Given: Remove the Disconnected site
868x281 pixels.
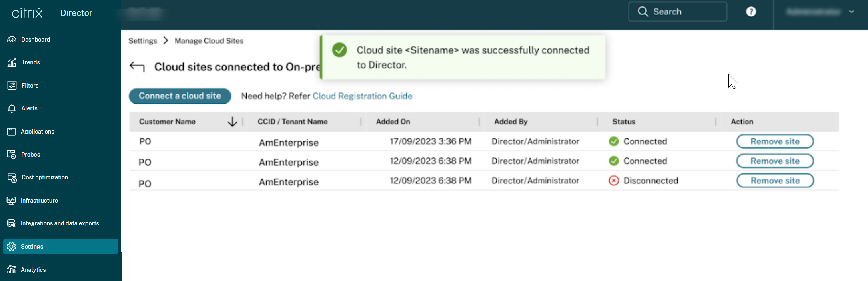Looking at the screenshot, I should [x=775, y=181].
